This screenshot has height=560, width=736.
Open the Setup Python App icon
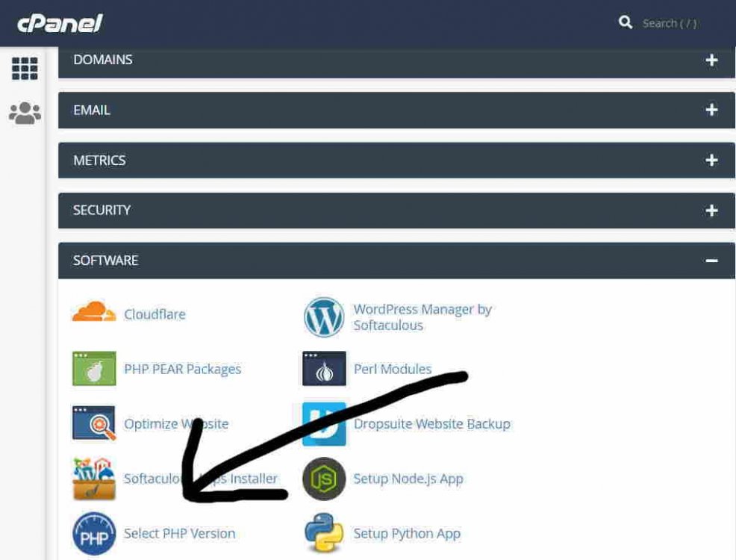[324, 533]
